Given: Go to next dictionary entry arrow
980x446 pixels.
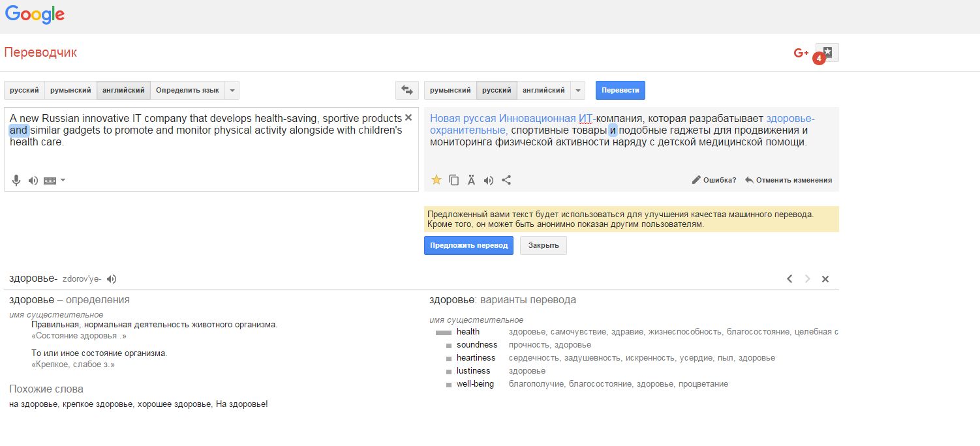Looking at the screenshot, I should point(808,279).
